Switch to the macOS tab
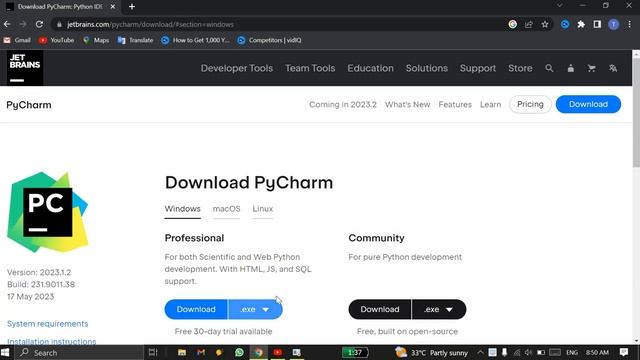Viewport: 640px width, 360px height. (227, 209)
